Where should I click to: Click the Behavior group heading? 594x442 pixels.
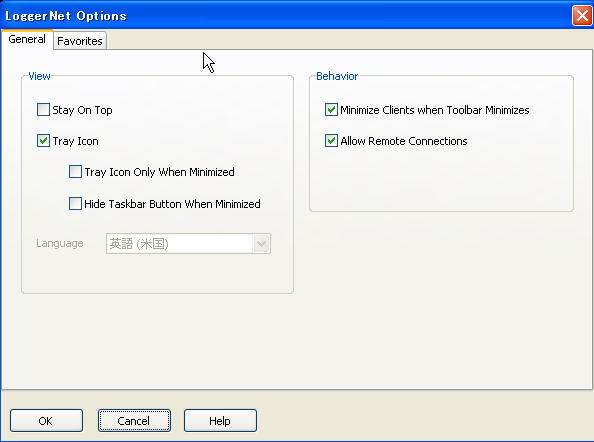pos(337,76)
